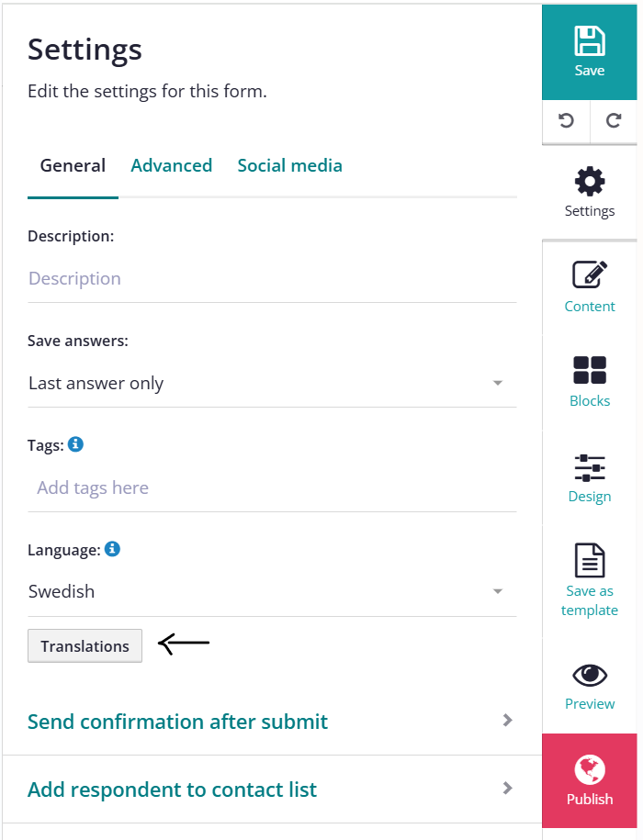This screenshot has height=840, width=643.
Task: Switch to the Social media tab
Action: click(290, 165)
